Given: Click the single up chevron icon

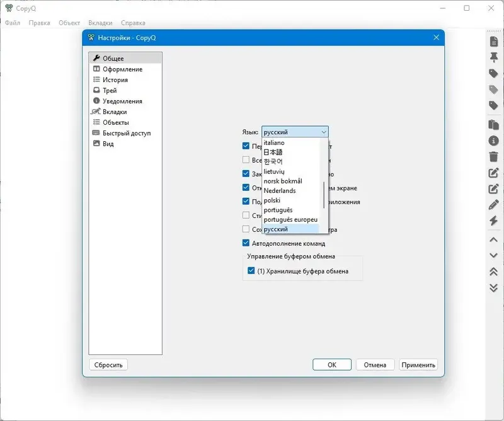Looking at the screenshot, I should 493,239.
